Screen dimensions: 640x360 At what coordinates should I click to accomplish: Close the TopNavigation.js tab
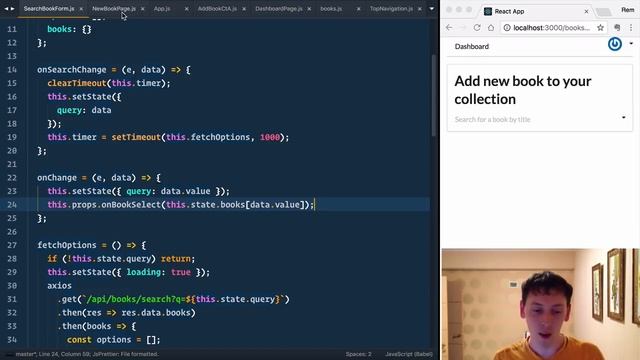[x=420, y=9]
